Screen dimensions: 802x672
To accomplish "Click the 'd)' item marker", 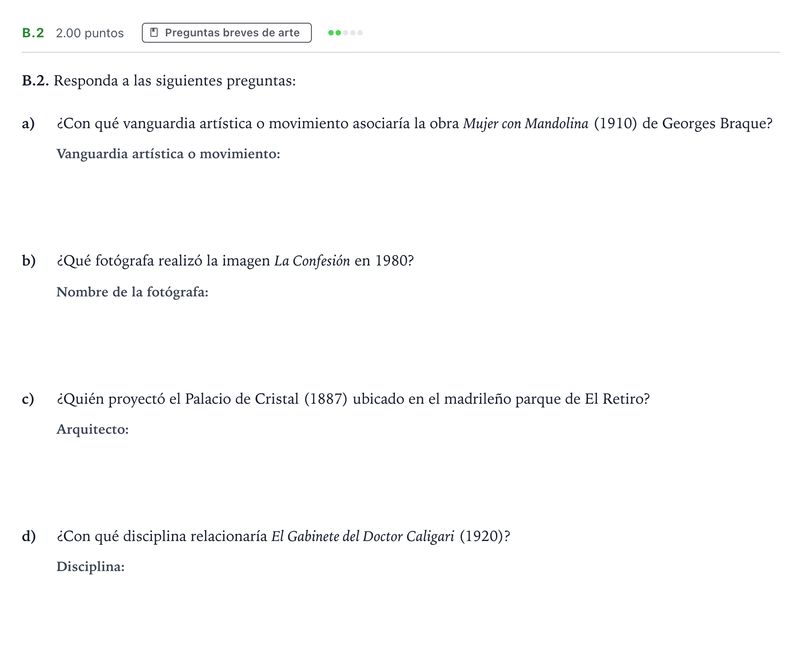I will pos(29,537).
